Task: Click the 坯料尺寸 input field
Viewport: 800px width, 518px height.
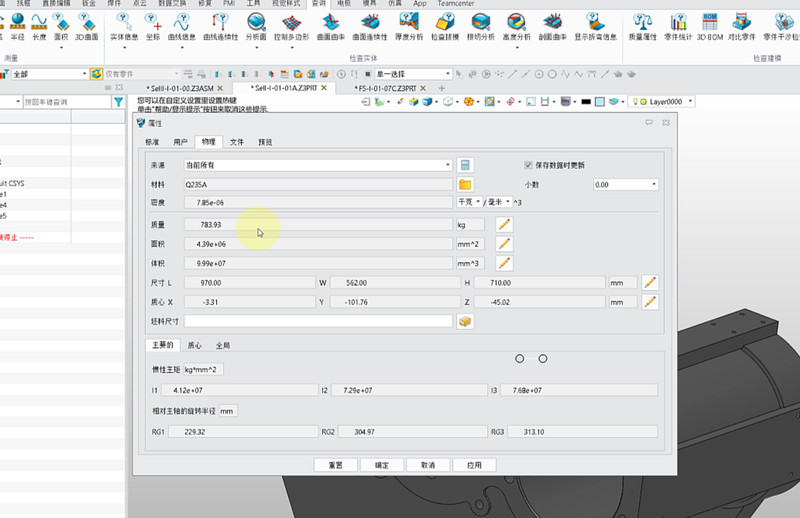Action: [x=319, y=321]
